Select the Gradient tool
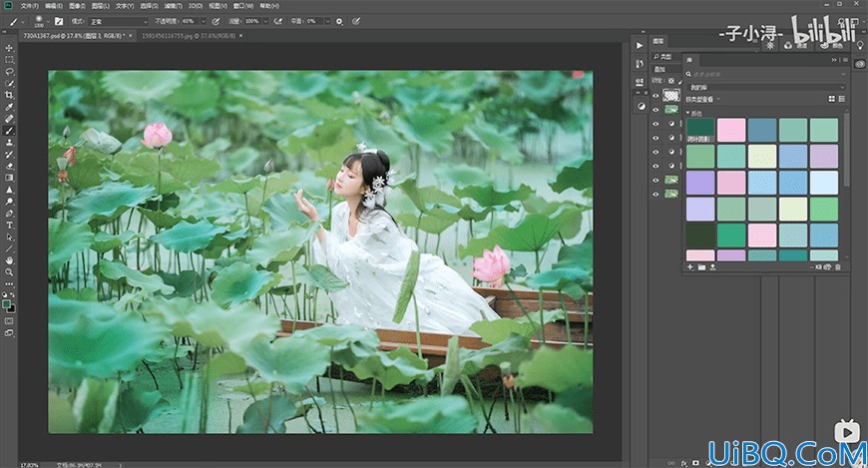868x468 pixels. (9, 178)
